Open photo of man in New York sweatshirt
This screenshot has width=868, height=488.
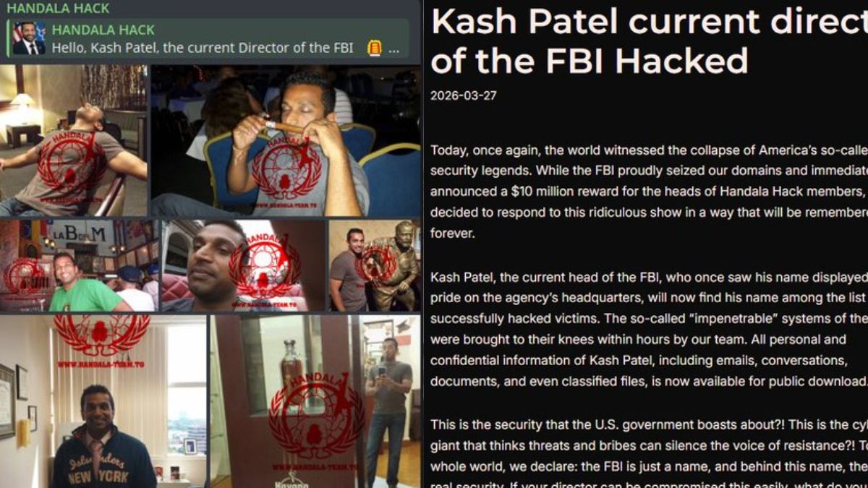click(x=103, y=401)
